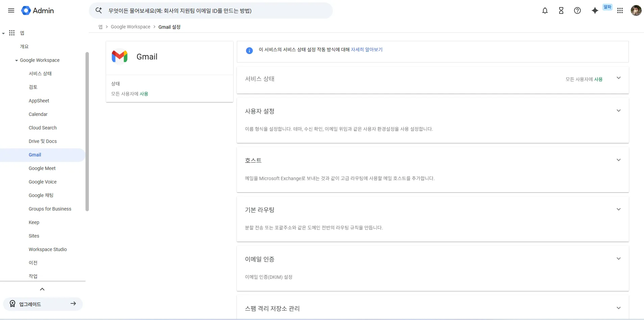Click the 사용자 설정 description text

pyautogui.click(x=339, y=129)
